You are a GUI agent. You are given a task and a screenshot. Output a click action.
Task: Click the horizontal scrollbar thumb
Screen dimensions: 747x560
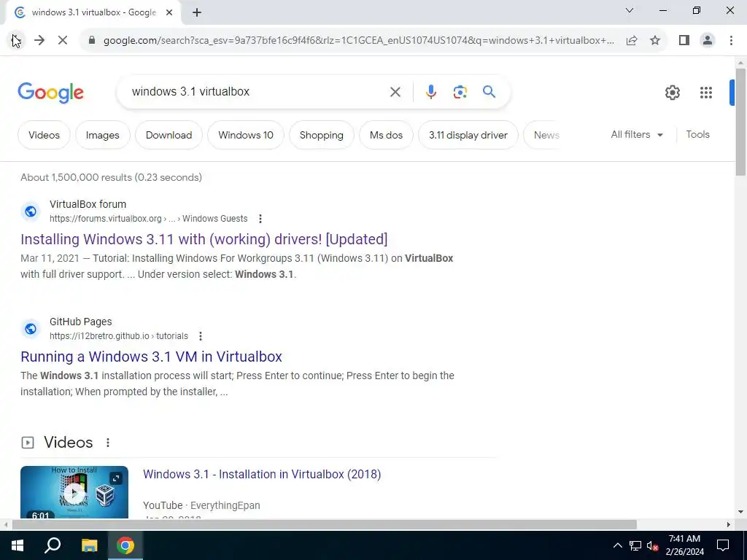[x=325, y=524]
